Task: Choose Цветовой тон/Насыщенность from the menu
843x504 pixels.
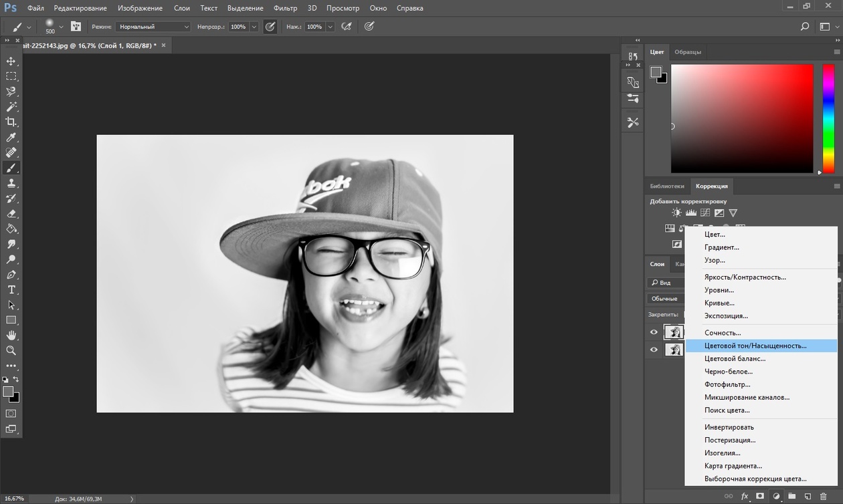Action: pyautogui.click(x=755, y=346)
